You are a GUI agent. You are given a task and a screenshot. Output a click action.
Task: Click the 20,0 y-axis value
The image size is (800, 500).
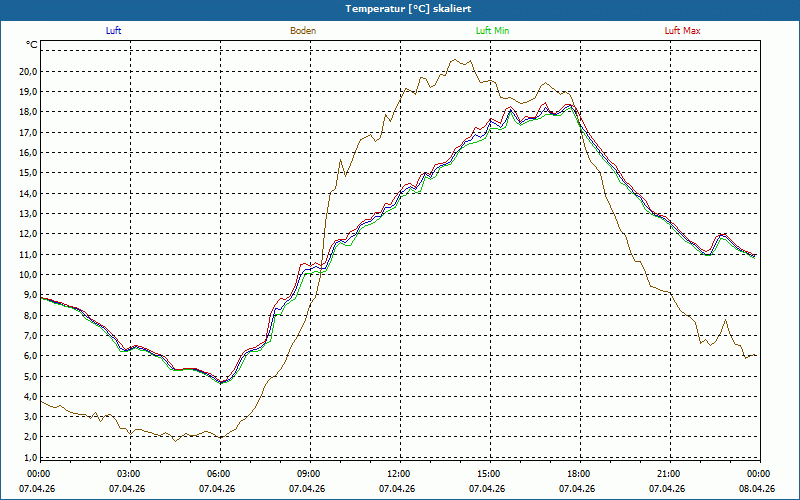pyautogui.click(x=28, y=71)
